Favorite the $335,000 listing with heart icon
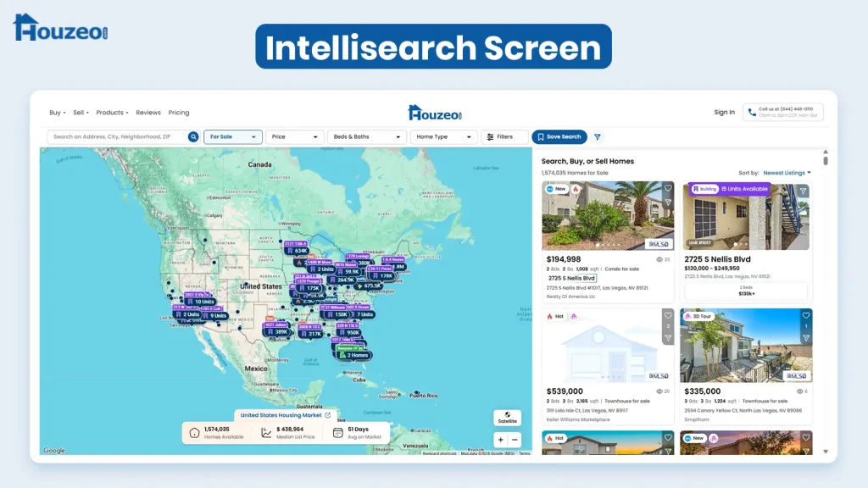 [806, 315]
